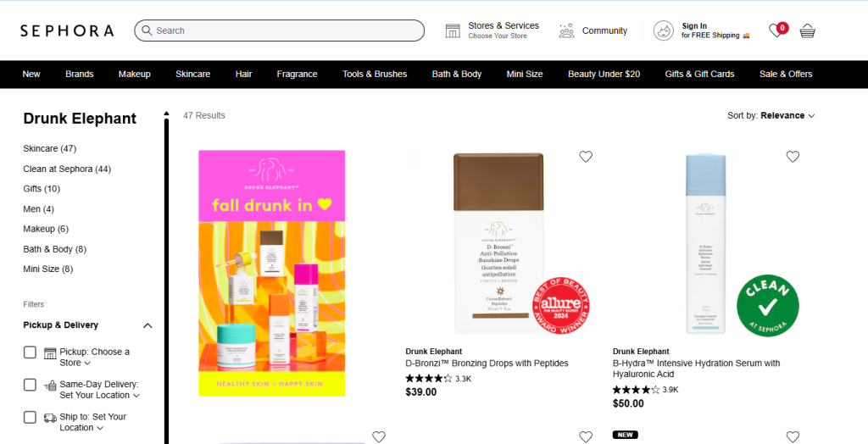The height and width of the screenshot is (444, 868).
Task: Click the Sign In avatar icon
Action: (x=664, y=31)
